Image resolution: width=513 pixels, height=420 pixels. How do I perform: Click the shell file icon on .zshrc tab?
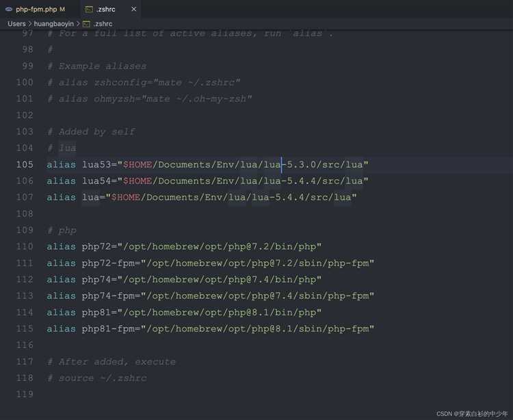point(89,9)
